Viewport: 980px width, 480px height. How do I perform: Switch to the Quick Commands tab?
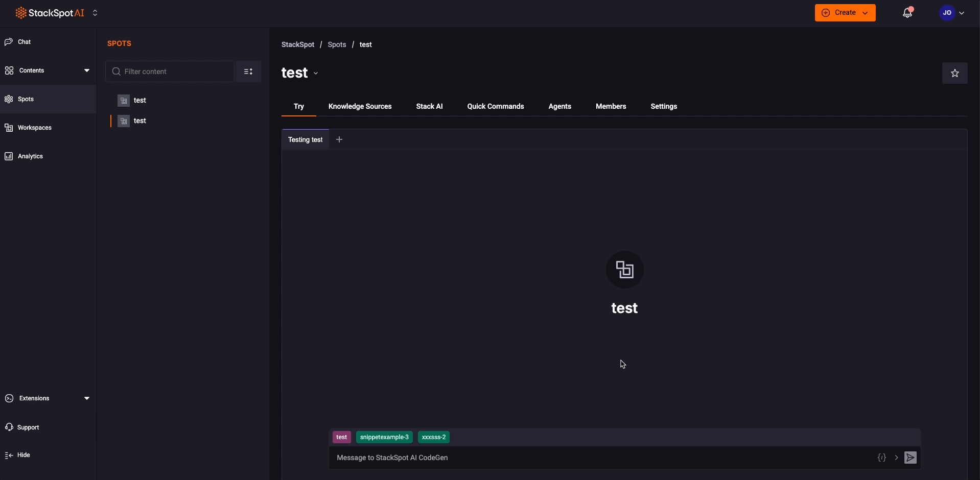tap(495, 106)
